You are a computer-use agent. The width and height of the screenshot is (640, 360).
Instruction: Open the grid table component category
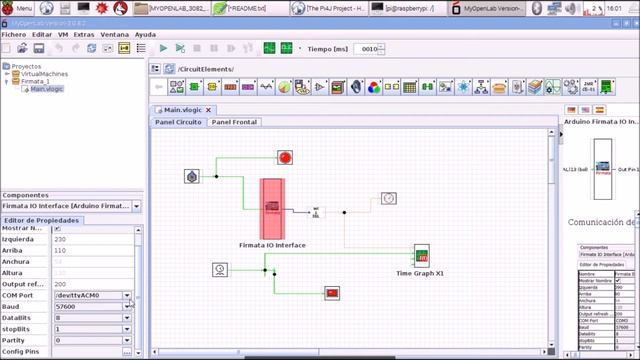coord(409,87)
